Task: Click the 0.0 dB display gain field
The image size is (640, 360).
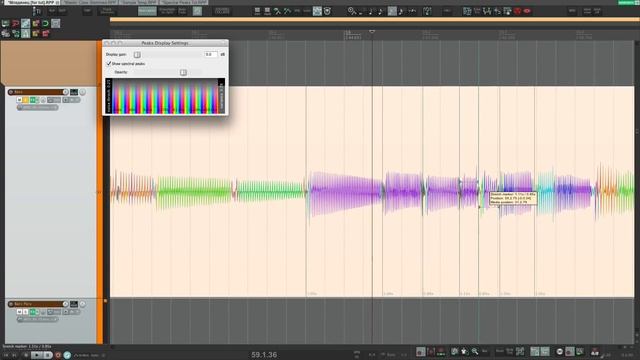Action: (x=210, y=54)
